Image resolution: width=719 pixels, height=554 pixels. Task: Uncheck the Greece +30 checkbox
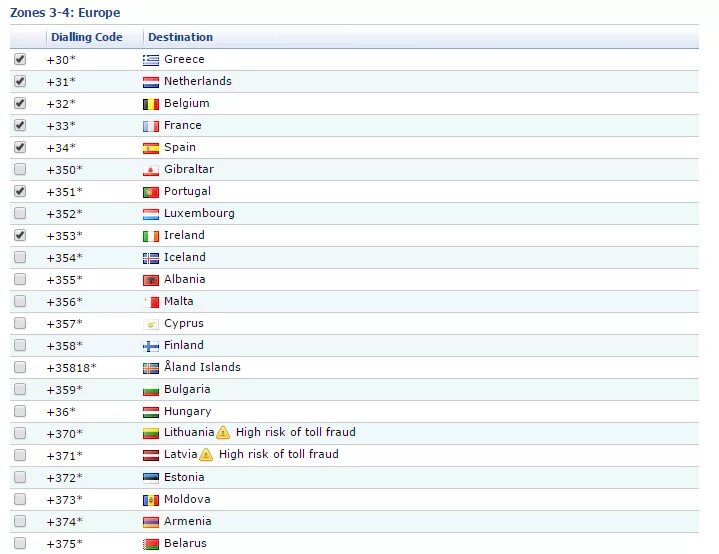tap(20, 59)
